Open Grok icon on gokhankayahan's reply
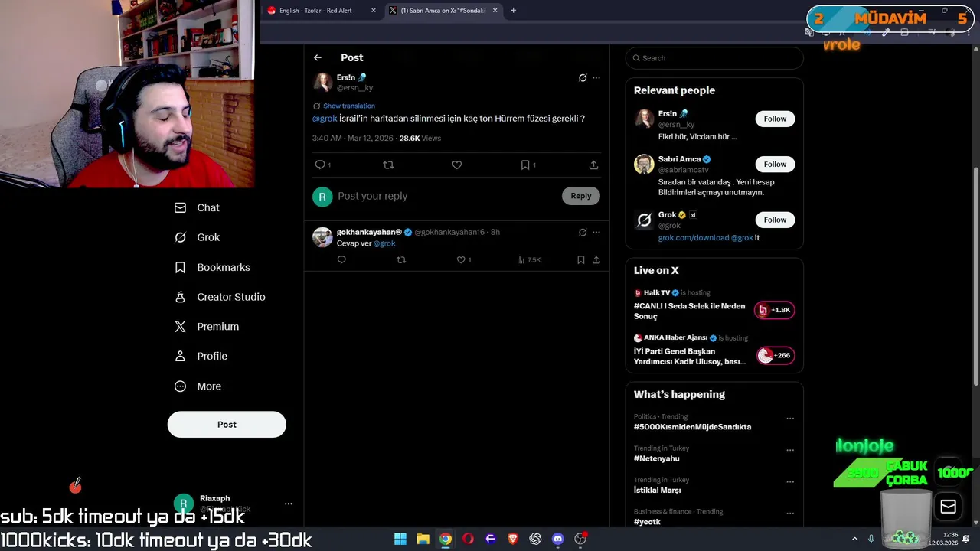The image size is (980, 551). coord(583,232)
